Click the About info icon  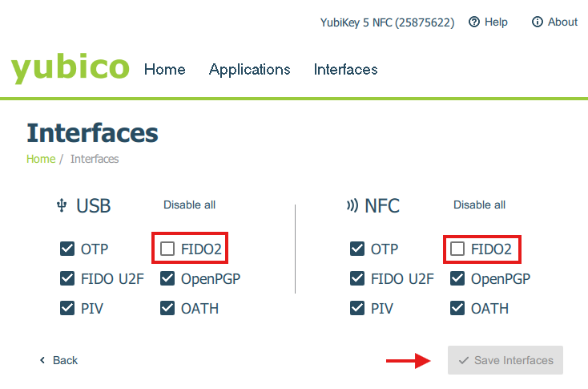click(x=538, y=22)
